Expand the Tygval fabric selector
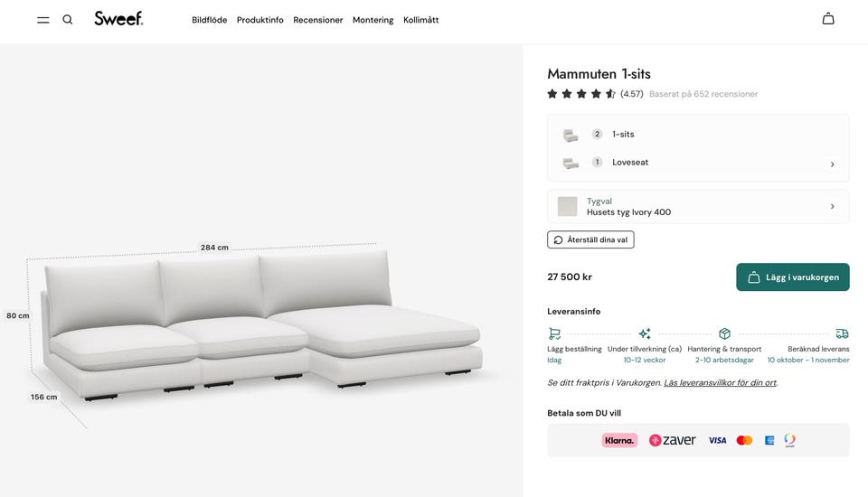 pos(832,206)
